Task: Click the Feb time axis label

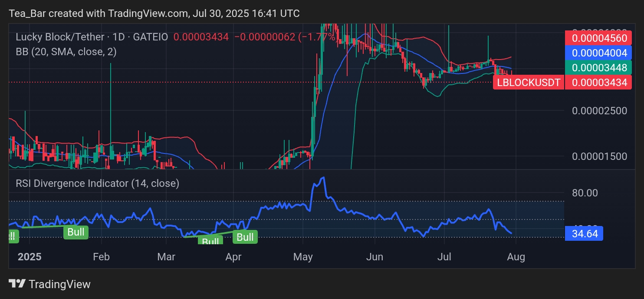Action: tap(101, 257)
